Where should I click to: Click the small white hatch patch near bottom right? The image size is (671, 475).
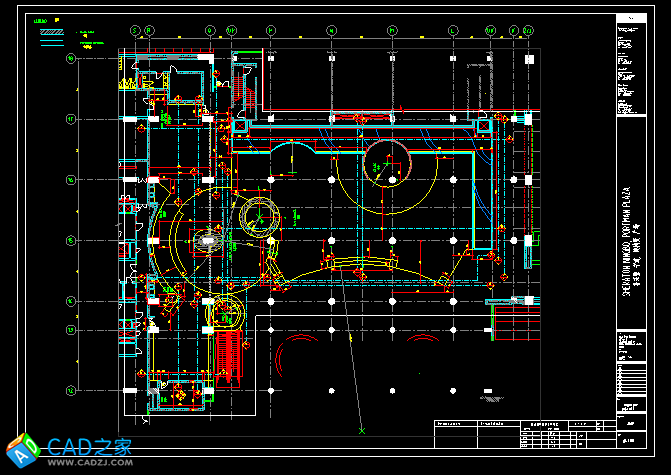click(x=490, y=397)
